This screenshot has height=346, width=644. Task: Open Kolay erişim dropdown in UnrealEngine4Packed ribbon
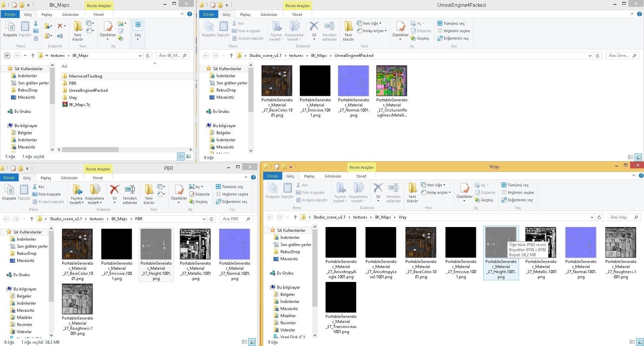(x=372, y=31)
